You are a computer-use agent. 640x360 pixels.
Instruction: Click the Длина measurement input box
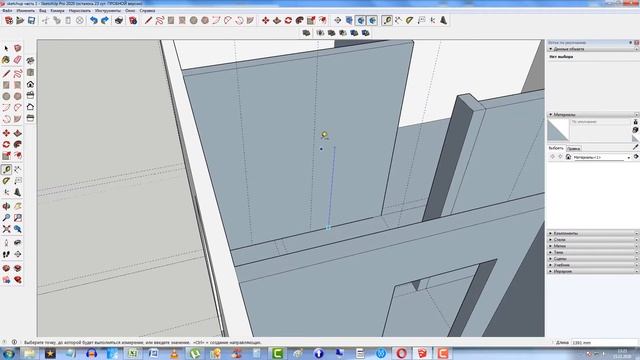click(604, 342)
